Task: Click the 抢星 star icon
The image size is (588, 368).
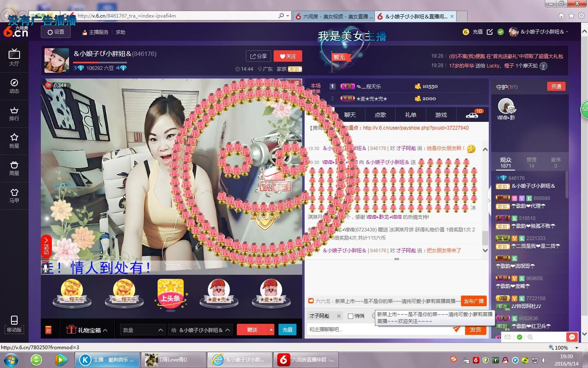Action: (x=14, y=140)
